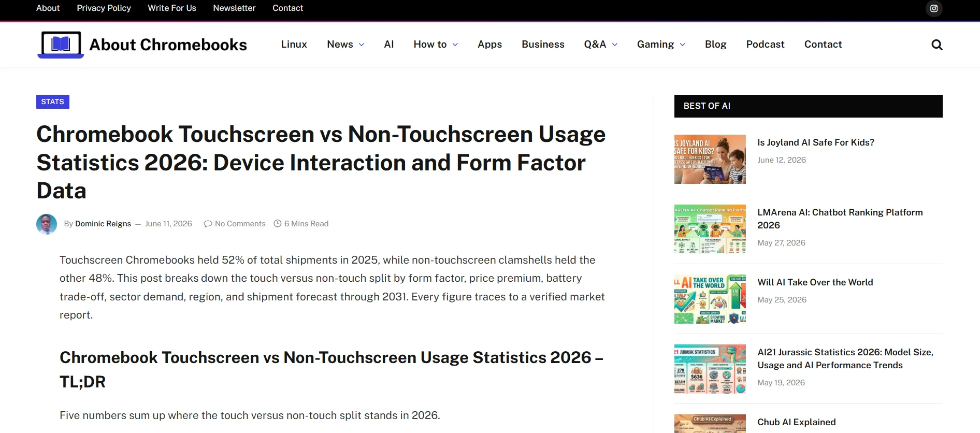Screen dimensions: 980x433
Task: Click the May 25, 2026 sidebar date
Action: click(x=782, y=300)
